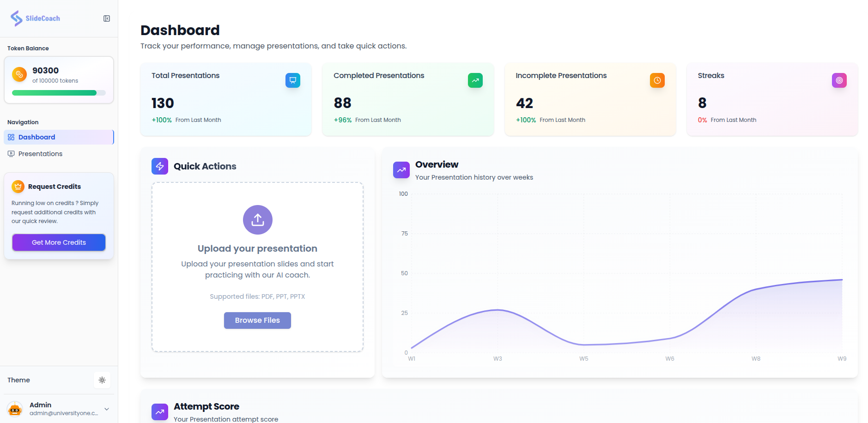Click the purple upload arrow icon
The width and height of the screenshot is (868, 423).
coord(258,220)
